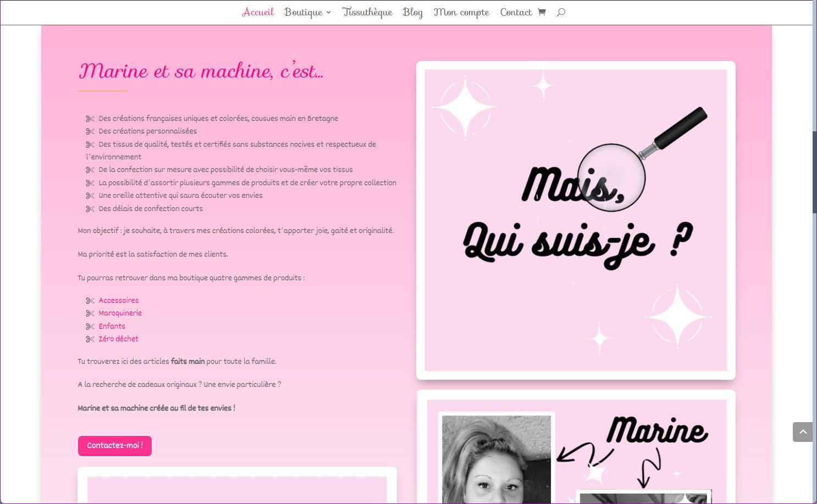Select 'Marine et sa machine créée au fil de tes envies !'
Image resolution: width=817 pixels, height=504 pixels.
pyautogui.click(x=157, y=408)
